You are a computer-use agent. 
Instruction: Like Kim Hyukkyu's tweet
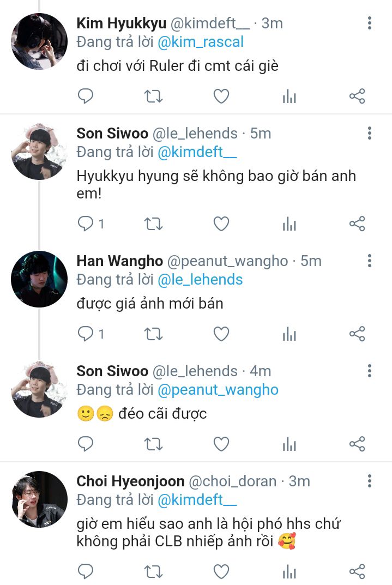pos(221,97)
